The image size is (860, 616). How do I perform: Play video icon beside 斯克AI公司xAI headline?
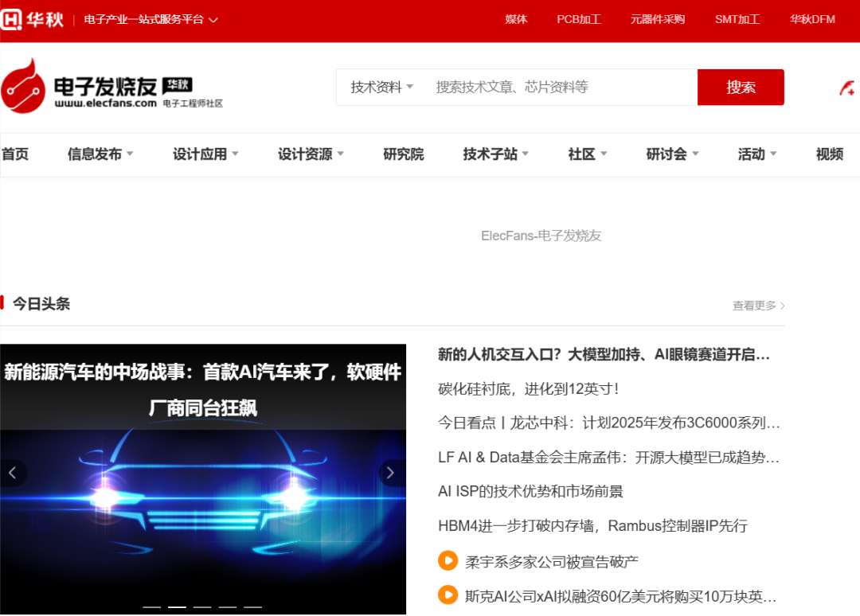[x=448, y=595]
